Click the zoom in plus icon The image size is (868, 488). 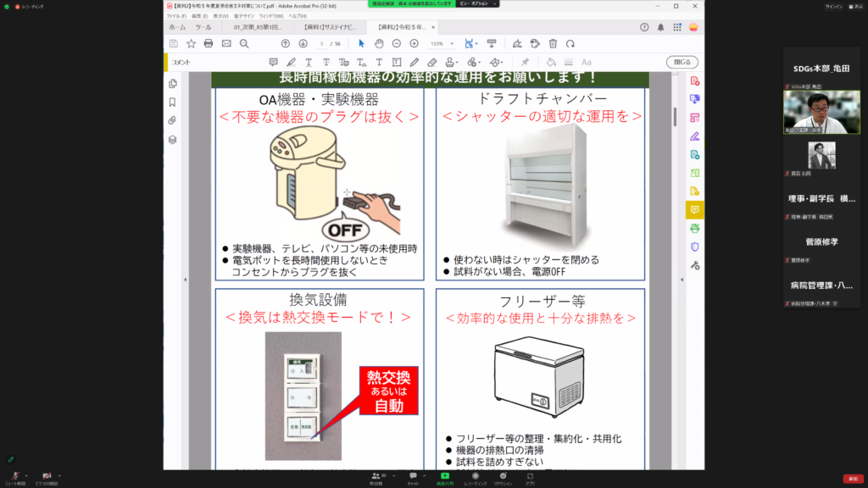[x=413, y=43]
